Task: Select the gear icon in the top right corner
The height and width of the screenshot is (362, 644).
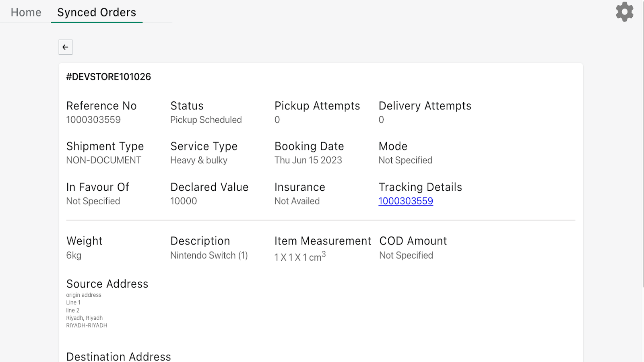Action: [x=624, y=12]
